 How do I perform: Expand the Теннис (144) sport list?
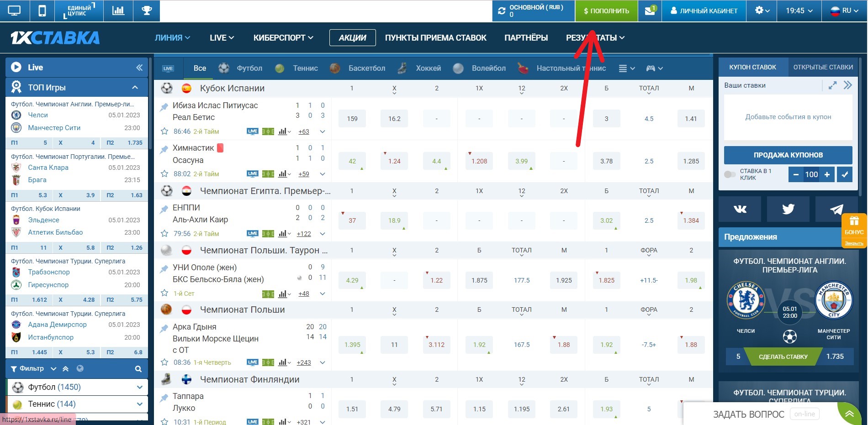[140, 404]
